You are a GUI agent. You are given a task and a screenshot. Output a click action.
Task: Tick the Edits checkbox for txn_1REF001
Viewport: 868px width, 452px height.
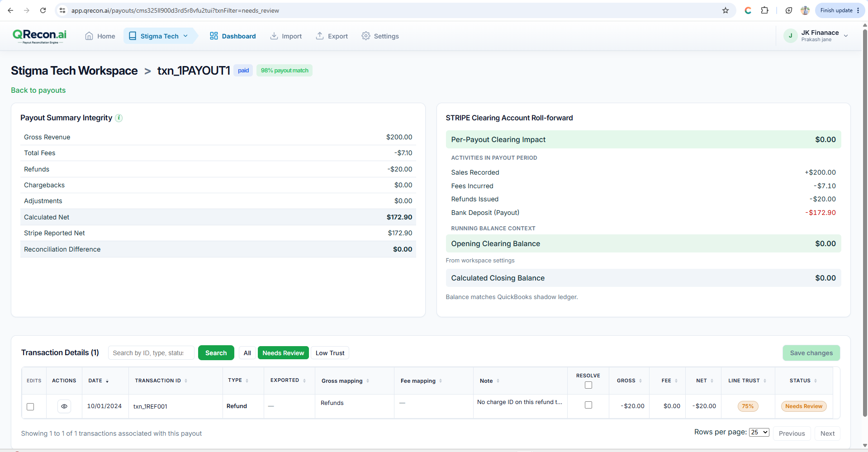click(30, 407)
